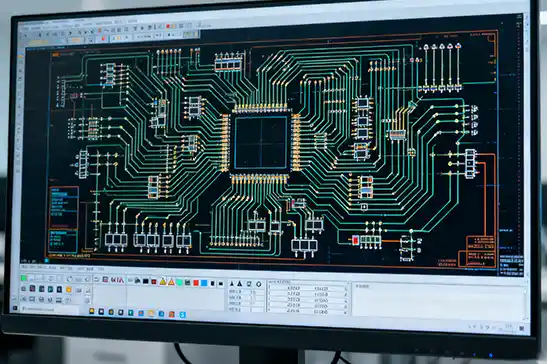The height and width of the screenshot is (364, 547).
Task: Click the teal circle icon in bottom toolbar
Action: tap(179, 282)
